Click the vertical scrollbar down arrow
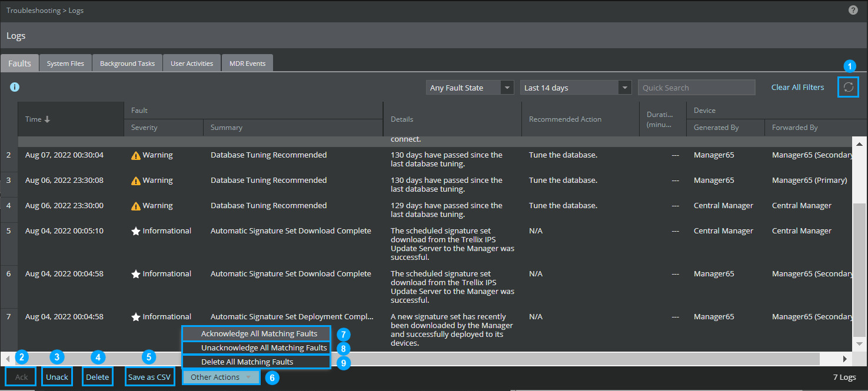Viewport: 868px width, 391px height. 859,344
